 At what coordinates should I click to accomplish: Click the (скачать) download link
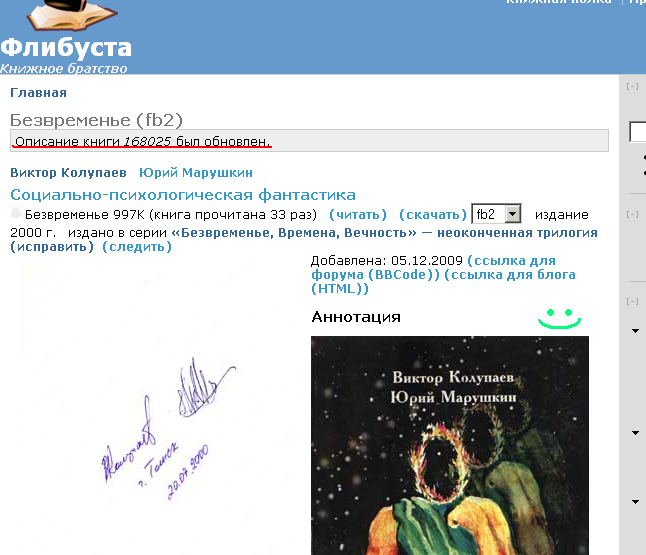(x=433, y=215)
